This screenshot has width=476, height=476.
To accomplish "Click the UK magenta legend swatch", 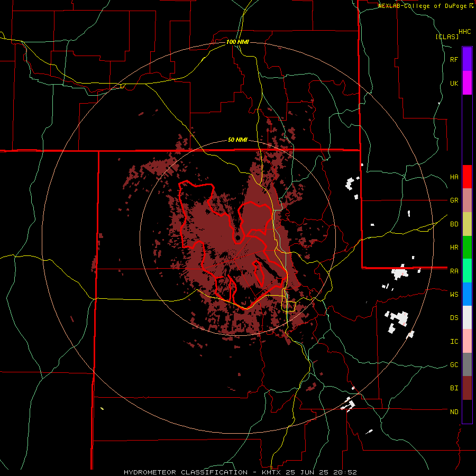I will tap(467, 83).
